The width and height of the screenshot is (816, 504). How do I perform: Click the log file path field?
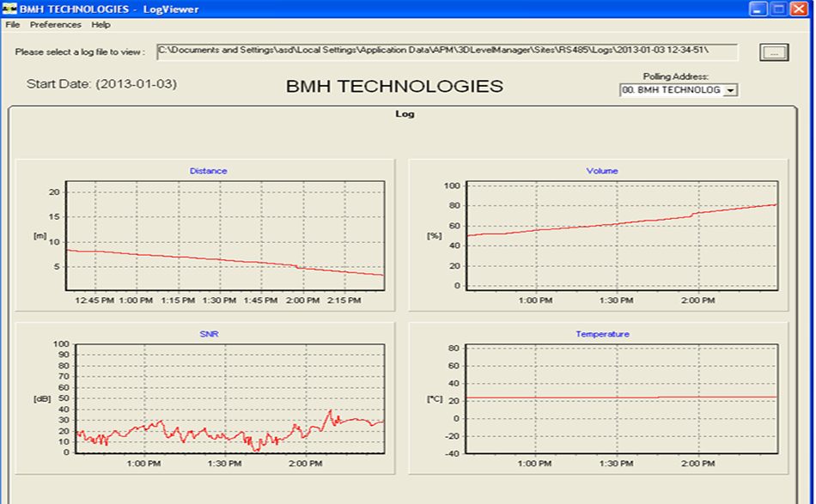(447, 52)
